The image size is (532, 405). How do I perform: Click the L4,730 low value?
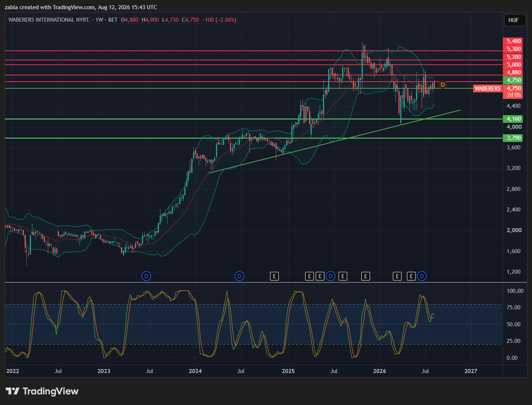coord(170,20)
